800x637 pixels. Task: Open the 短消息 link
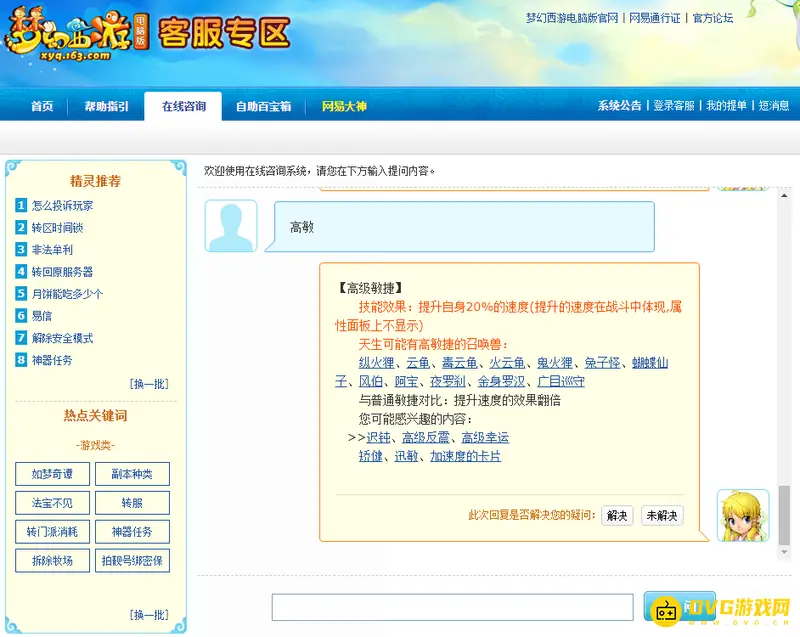(x=773, y=106)
